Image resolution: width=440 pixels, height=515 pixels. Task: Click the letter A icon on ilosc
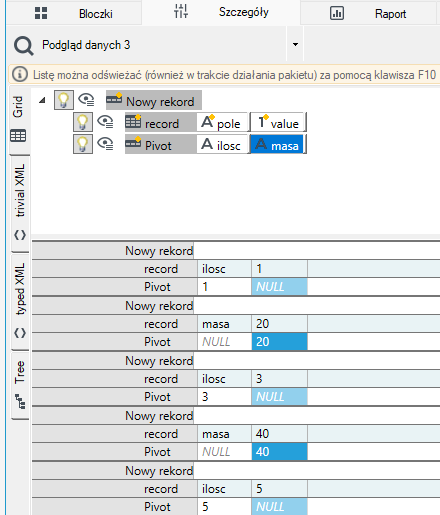207,144
